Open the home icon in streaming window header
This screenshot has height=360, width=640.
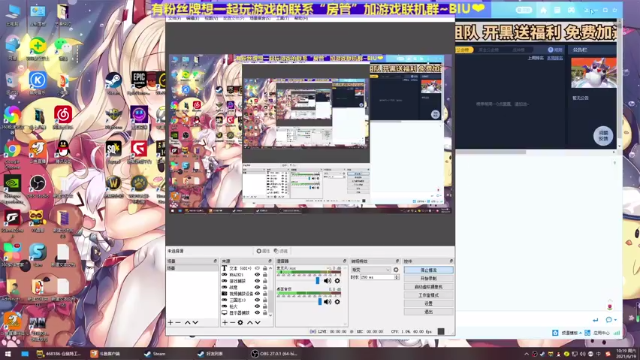[543, 10]
